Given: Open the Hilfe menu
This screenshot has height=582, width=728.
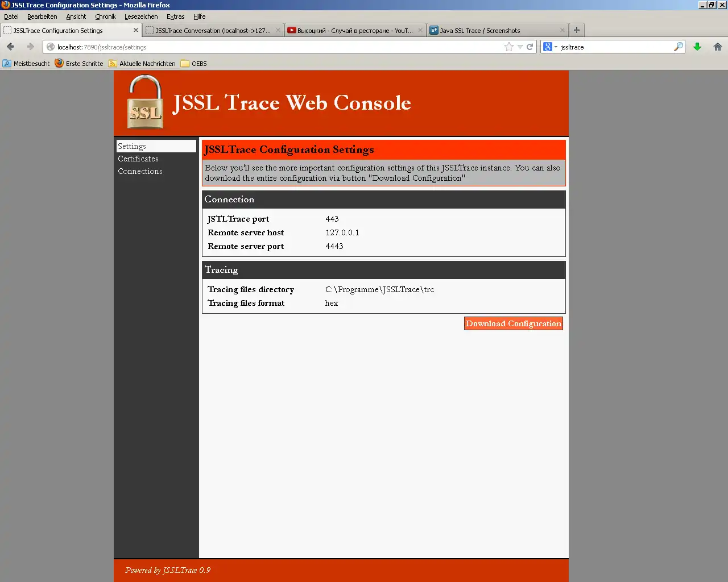Looking at the screenshot, I should [x=199, y=16].
